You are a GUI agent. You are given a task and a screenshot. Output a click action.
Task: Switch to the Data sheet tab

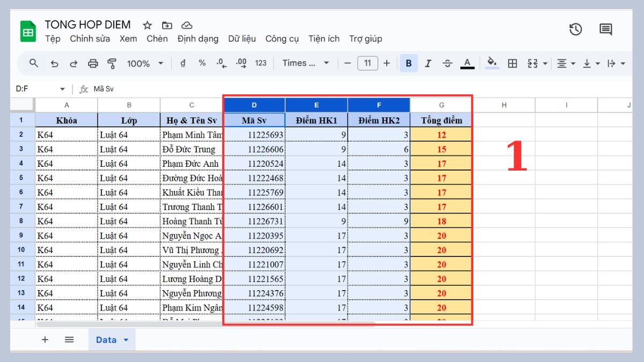(106, 339)
